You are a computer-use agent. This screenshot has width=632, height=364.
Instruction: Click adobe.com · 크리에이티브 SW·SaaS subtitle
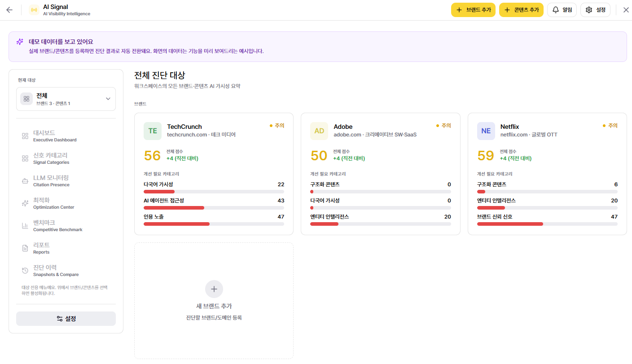click(x=375, y=135)
